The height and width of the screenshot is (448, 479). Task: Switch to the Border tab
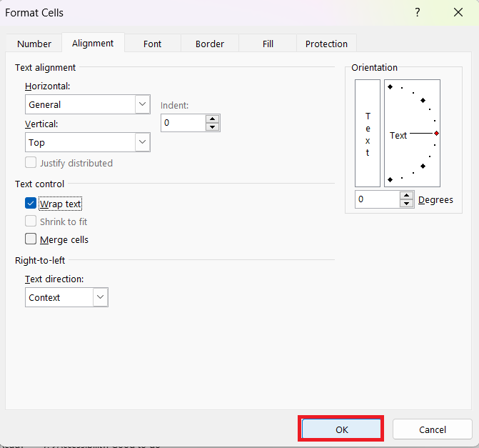(210, 44)
